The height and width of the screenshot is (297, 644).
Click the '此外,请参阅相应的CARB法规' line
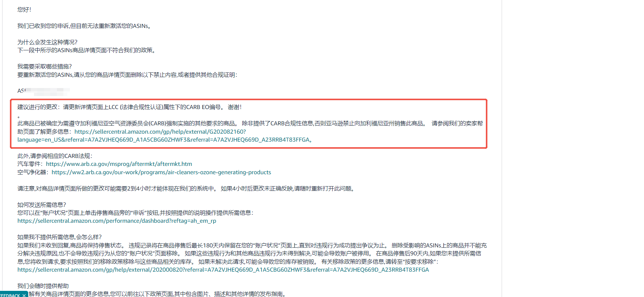pyautogui.click(x=55, y=156)
